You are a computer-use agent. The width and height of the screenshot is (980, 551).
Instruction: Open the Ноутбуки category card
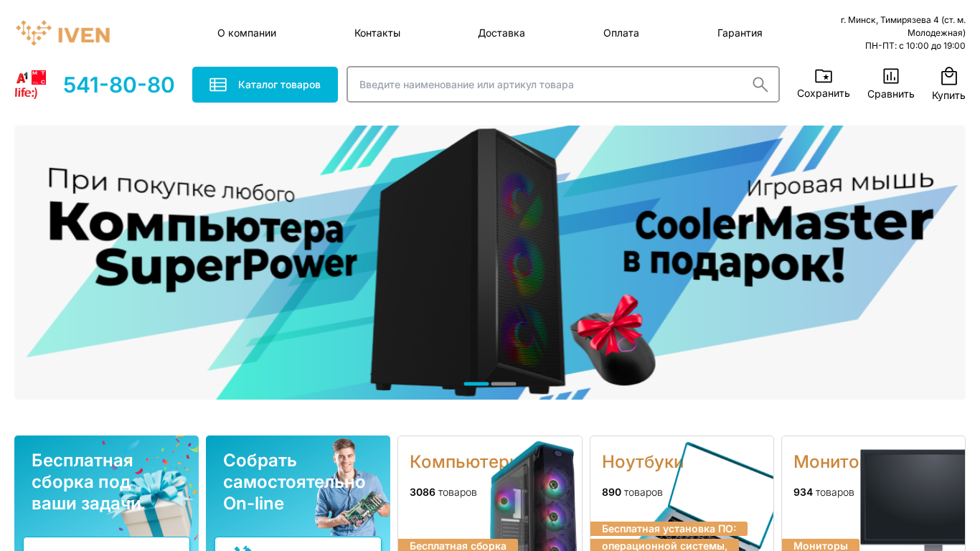tap(682, 494)
